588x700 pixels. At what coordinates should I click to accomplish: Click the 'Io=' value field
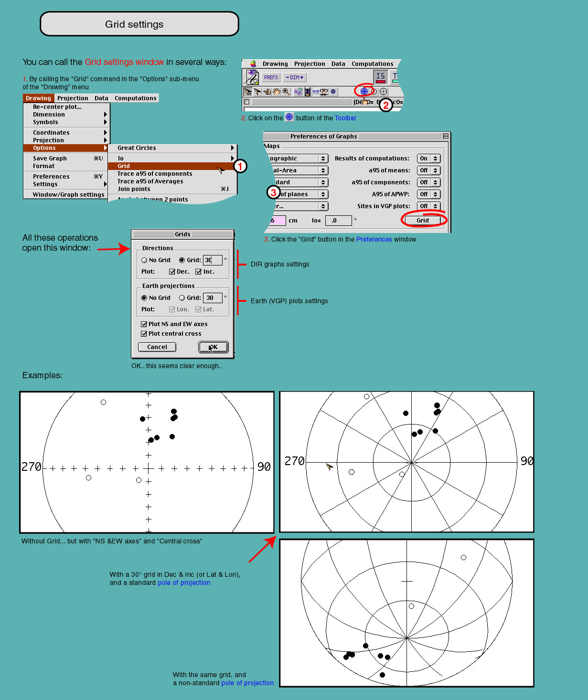[x=339, y=221]
